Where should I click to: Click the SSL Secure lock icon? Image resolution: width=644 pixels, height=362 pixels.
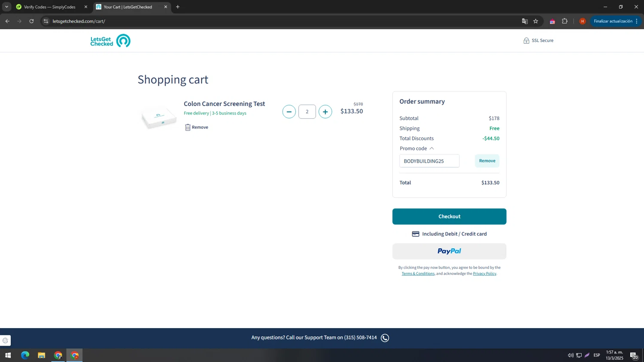(526, 41)
